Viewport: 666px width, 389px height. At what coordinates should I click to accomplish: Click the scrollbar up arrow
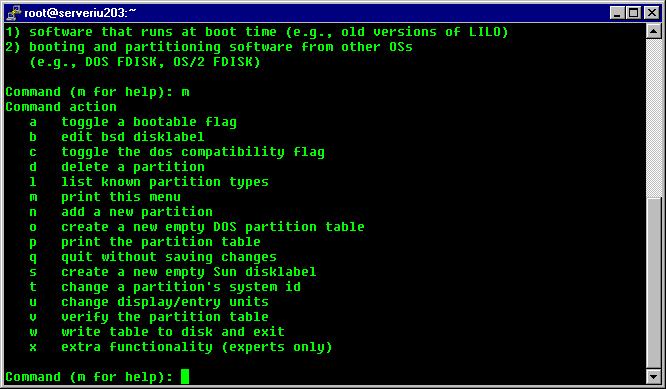click(x=653, y=31)
